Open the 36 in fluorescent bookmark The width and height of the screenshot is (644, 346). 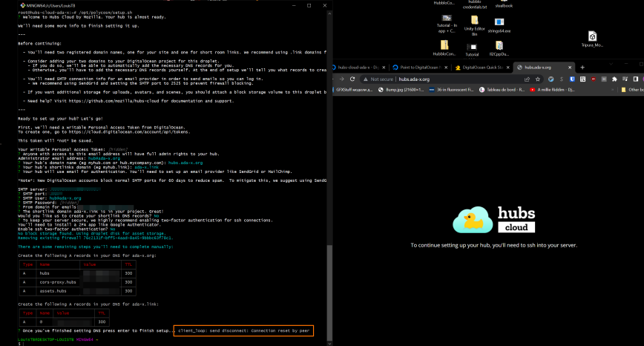(x=451, y=90)
